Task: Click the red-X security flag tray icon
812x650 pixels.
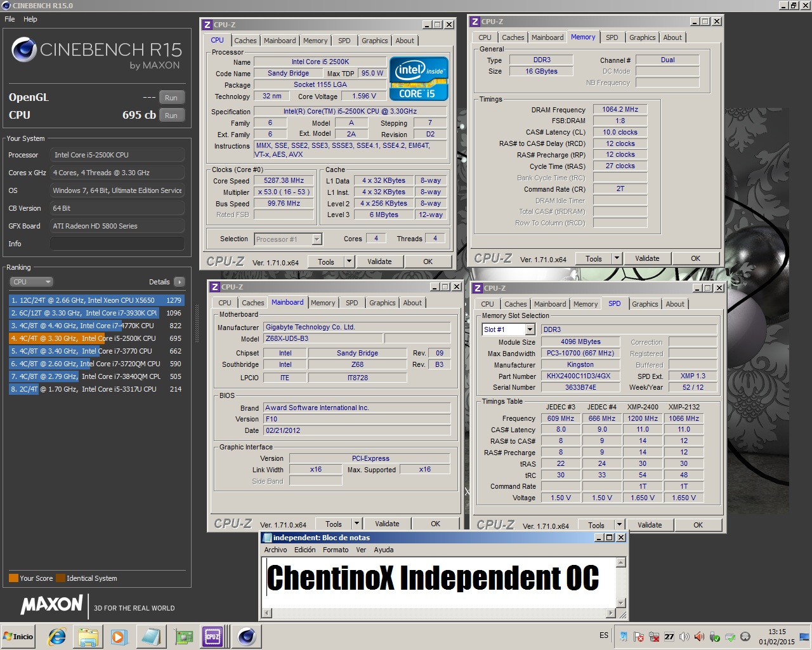Action: coord(639,637)
